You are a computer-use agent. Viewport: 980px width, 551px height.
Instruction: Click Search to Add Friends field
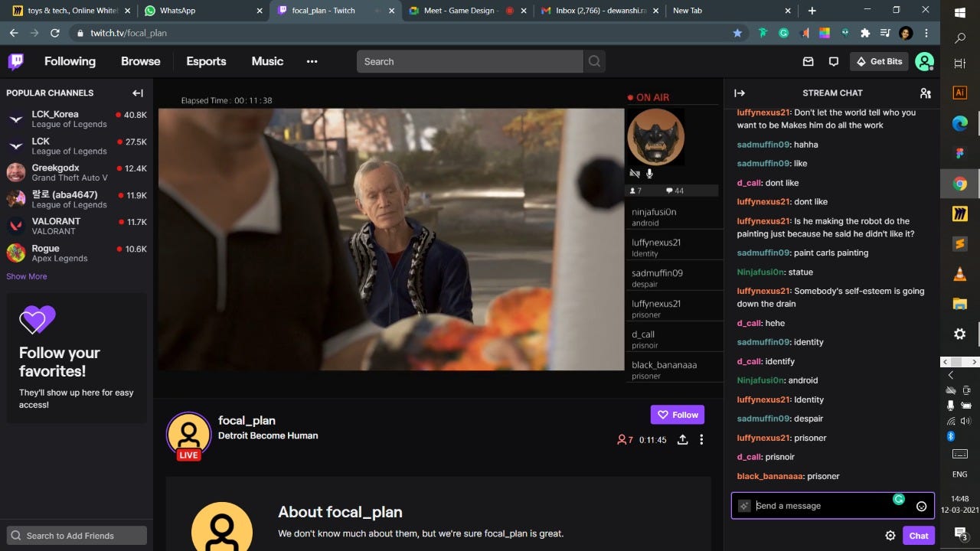click(x=77, y=536)
